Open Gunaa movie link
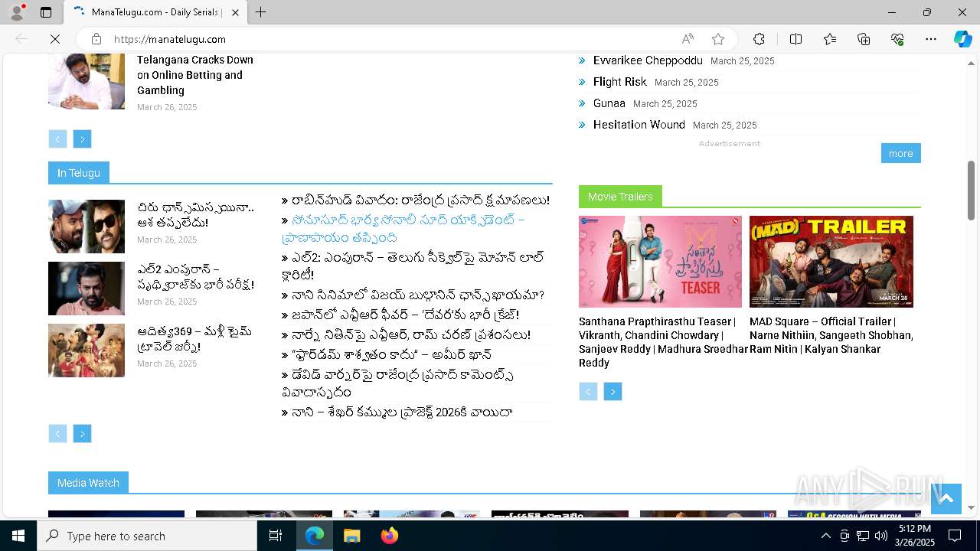Screen dimensions: 980x551 609,103
